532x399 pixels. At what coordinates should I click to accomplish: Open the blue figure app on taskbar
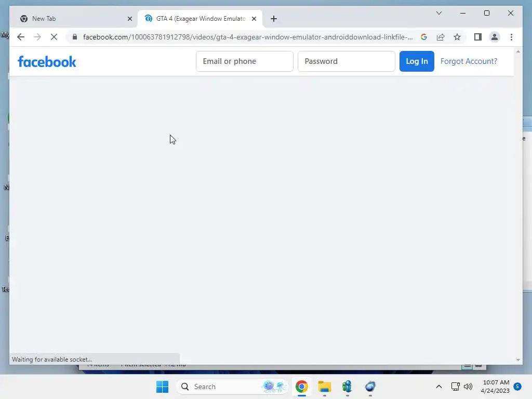(x=347, y=387)
